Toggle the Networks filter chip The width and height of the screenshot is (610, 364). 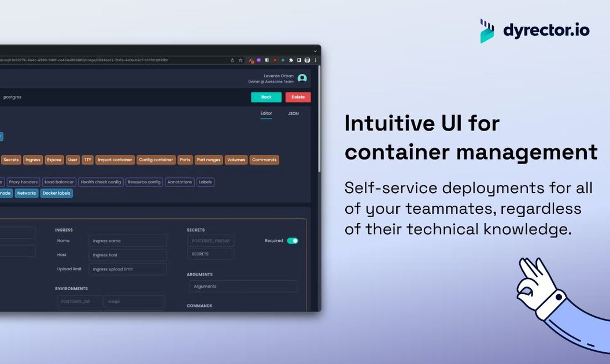tap(26, 193)
